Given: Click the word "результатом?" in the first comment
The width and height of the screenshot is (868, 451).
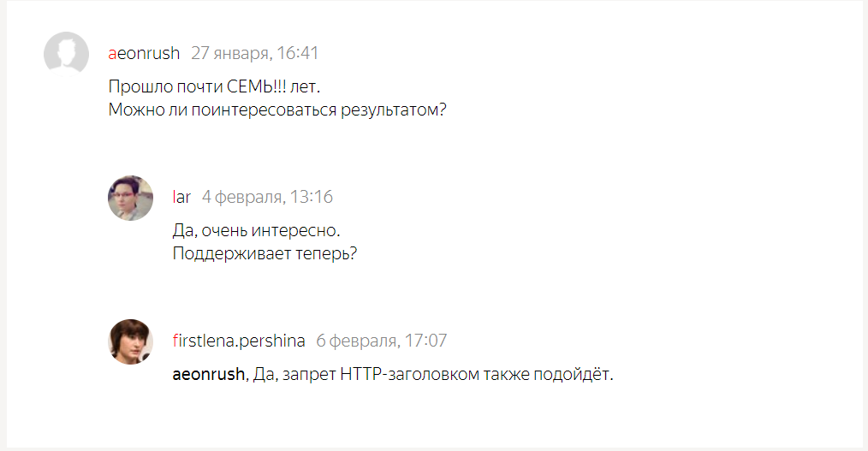Looking at the screenshot, I should [401, 110].
